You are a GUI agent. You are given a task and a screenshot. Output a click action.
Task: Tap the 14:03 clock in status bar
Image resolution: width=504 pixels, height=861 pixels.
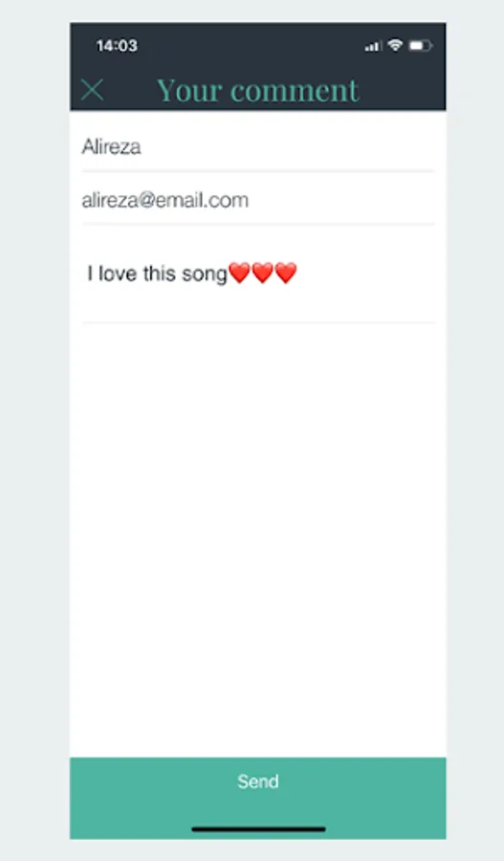tap(117, 46)
